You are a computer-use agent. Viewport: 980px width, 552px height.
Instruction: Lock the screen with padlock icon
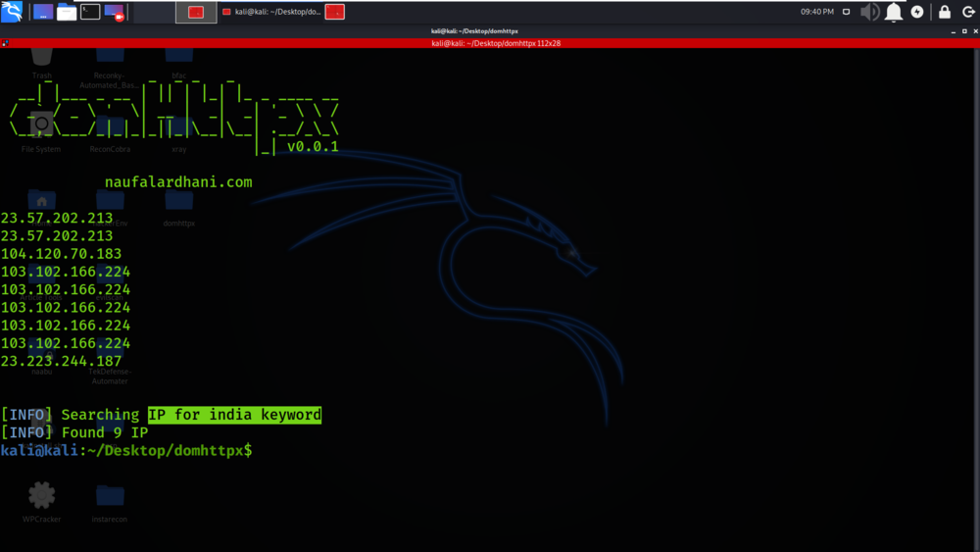(x=945, y=12)
